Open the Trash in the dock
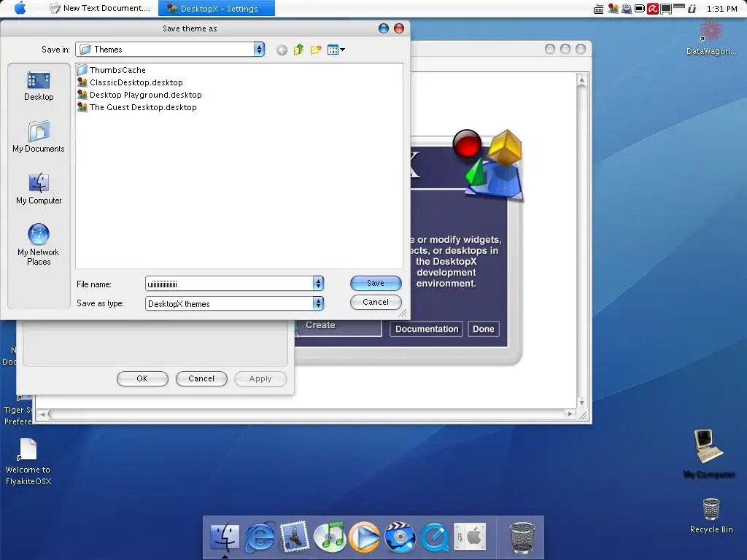Image resolution: width=747 pixels, height=560 pixels. [522, 537]
